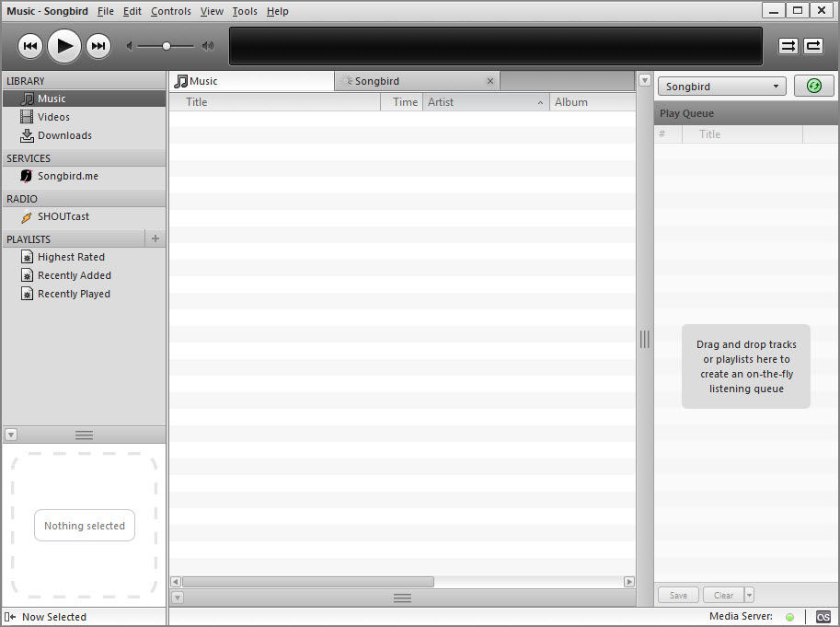Switch to the Music tab
This screenshot has height=627, width=840.
[252, 81]
